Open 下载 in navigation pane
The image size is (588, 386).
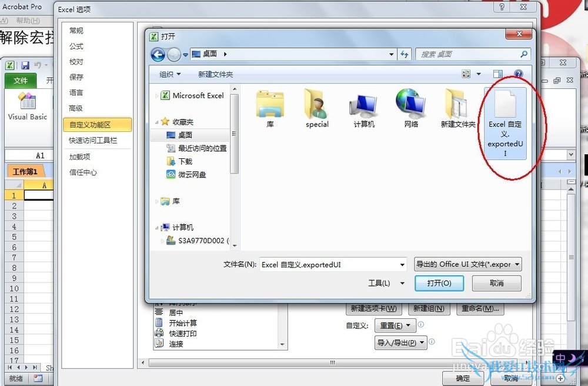[x=185, y=162]
